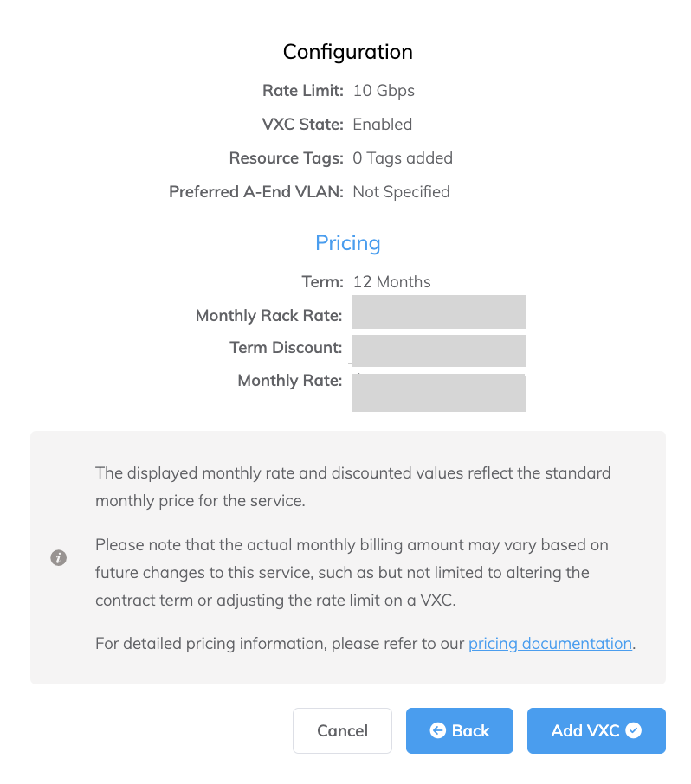691x784 pixels.
Task: Select the grey info panel with billing notice
Action: pos(347,558)
